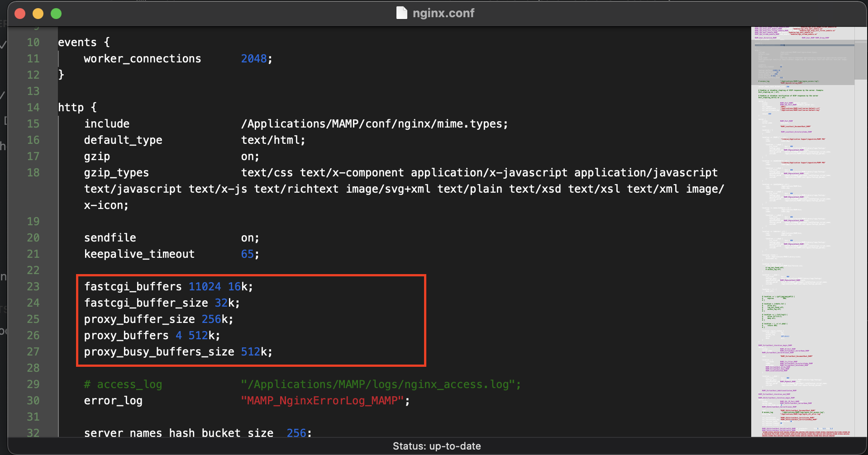Click application/x-javascript in gzip_types
Image resolution: width=868 pixels, height=455 pixels.
click(489, 173)
